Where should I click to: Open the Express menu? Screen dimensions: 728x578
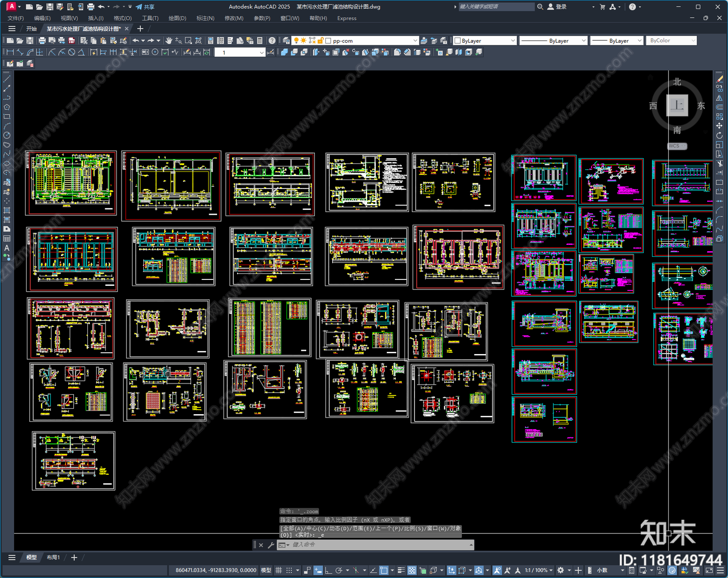pyautogui.click(x=347, y=18)
